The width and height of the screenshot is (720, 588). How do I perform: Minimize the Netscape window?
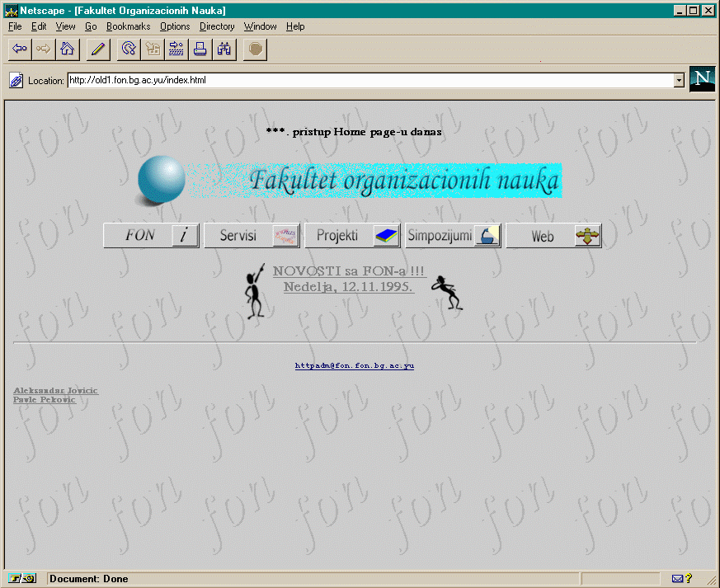680,10
